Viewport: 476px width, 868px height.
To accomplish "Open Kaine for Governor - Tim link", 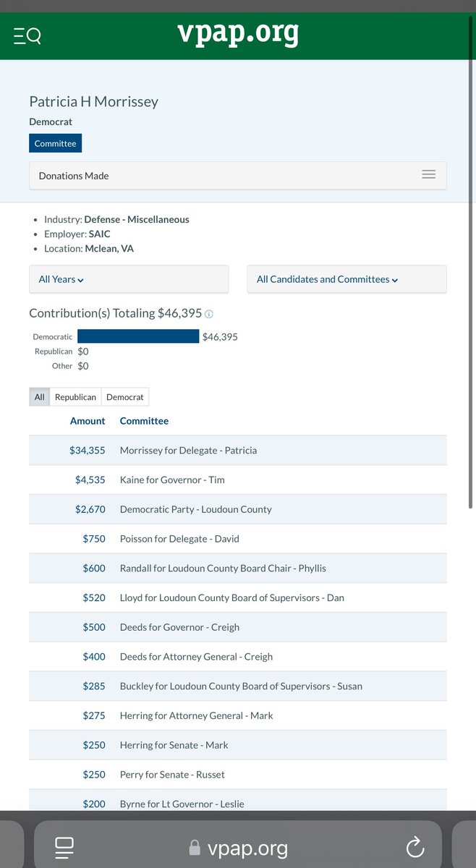I will pyautogui.click(x=172, y=480).
